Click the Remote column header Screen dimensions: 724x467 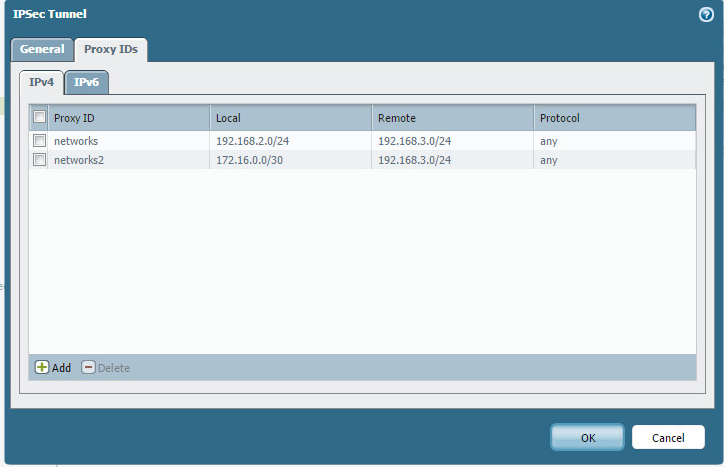452,118
